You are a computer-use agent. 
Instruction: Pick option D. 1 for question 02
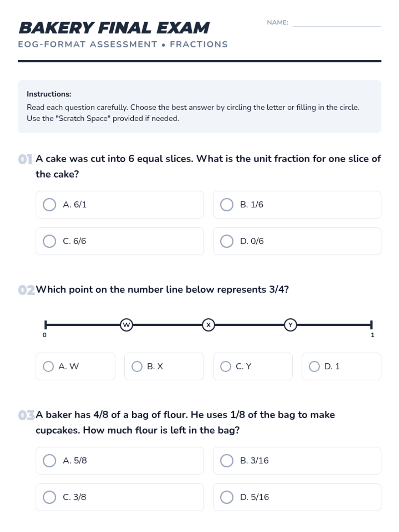tap(314, 366)
